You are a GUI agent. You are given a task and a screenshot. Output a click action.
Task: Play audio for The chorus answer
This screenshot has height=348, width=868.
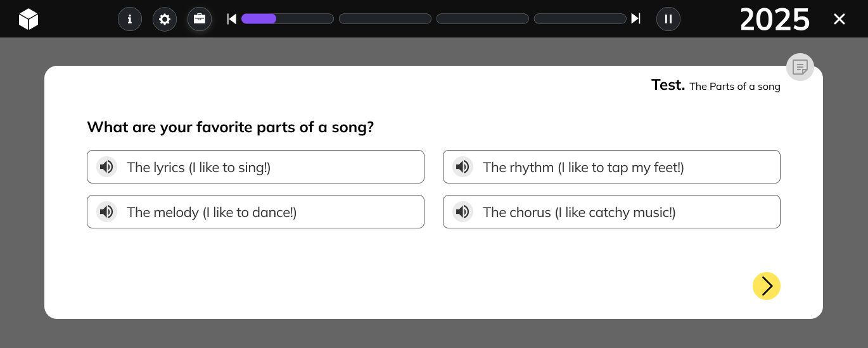[x=463, y=212]
